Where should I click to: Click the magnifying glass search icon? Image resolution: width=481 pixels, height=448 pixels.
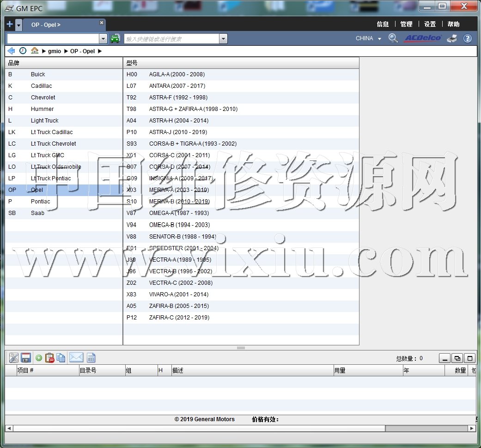[393, 38]
